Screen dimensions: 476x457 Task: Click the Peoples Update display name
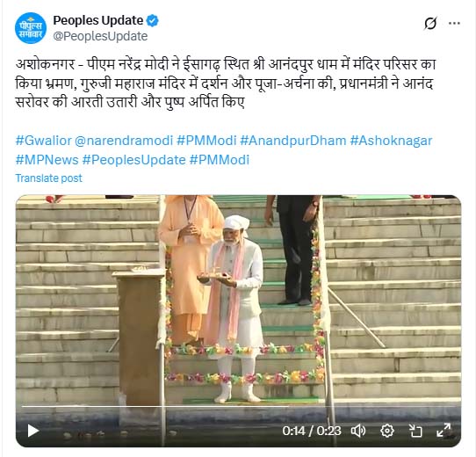tap(98, 21)
